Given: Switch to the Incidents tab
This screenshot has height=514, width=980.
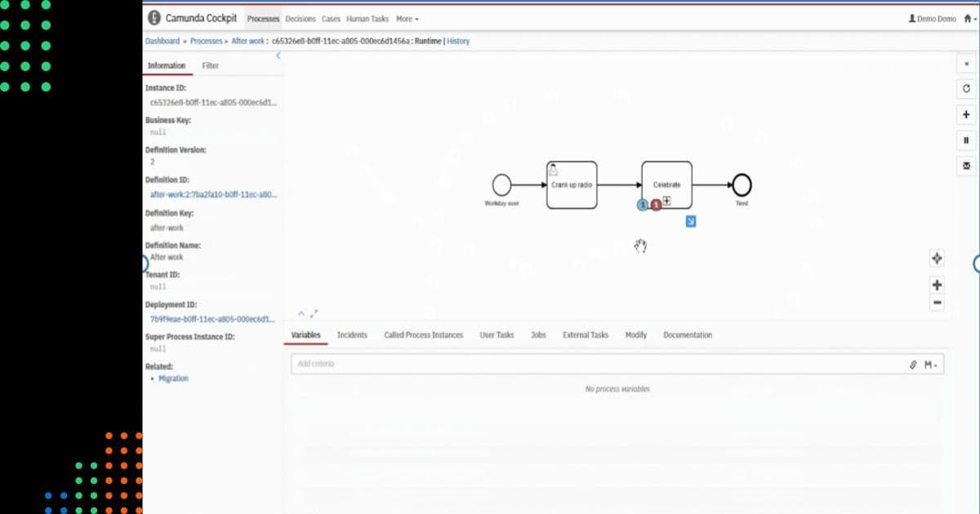Looking at the screenshot, I should (352, 335).
